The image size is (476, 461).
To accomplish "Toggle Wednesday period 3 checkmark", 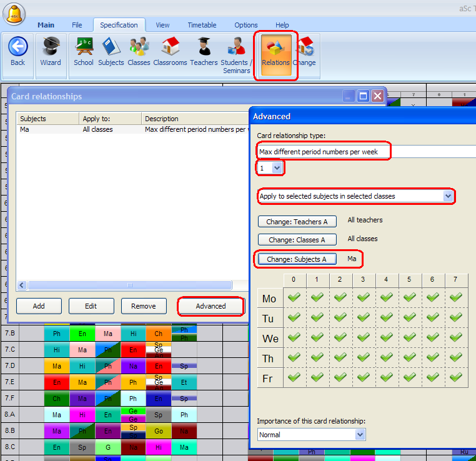I will click(364, 338).
